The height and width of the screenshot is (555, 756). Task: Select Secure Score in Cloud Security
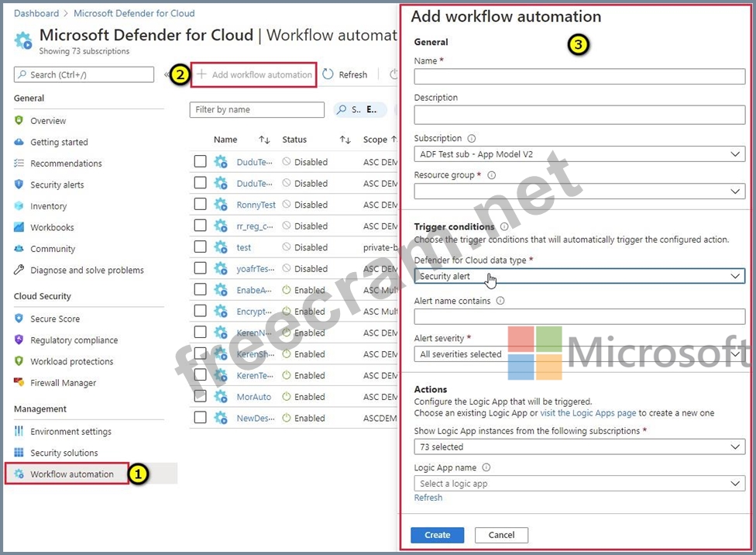(55, 319)
